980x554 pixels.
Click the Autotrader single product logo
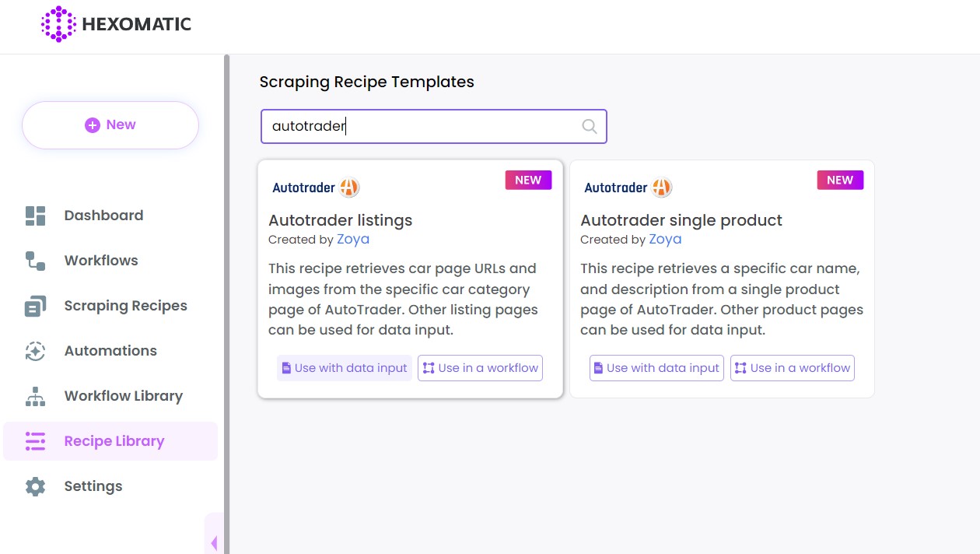628,188
